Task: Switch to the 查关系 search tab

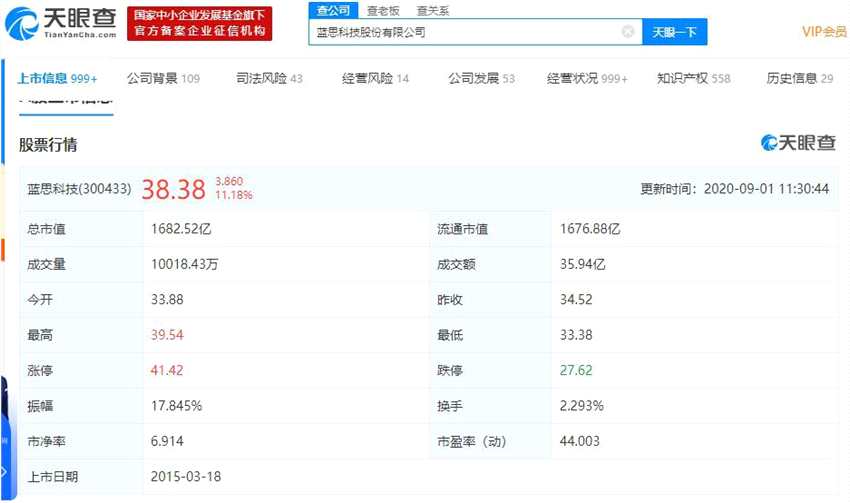Action: point(433,10)
